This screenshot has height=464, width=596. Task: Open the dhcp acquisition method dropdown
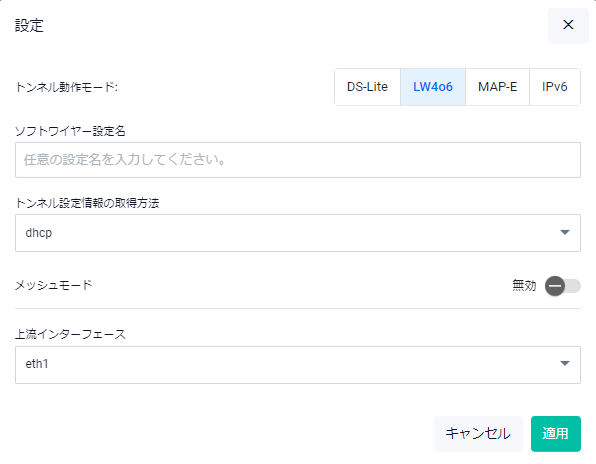[x=298, y=233]
